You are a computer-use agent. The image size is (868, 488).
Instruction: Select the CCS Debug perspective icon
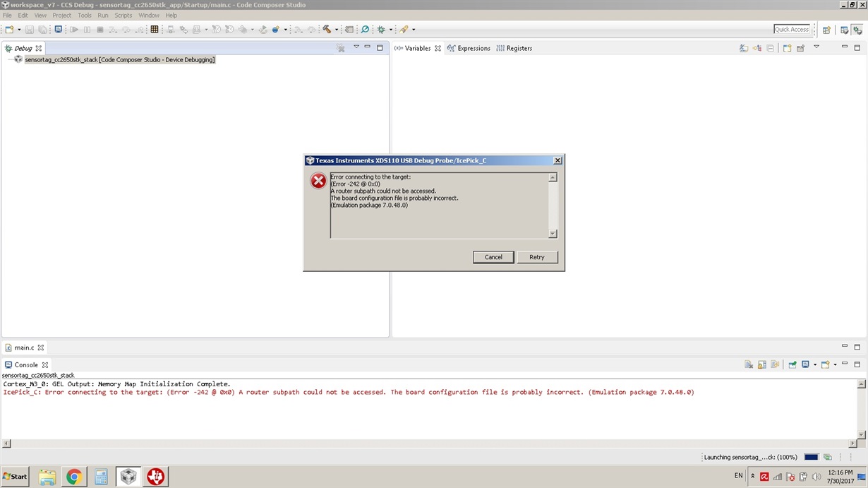(857, 30)
